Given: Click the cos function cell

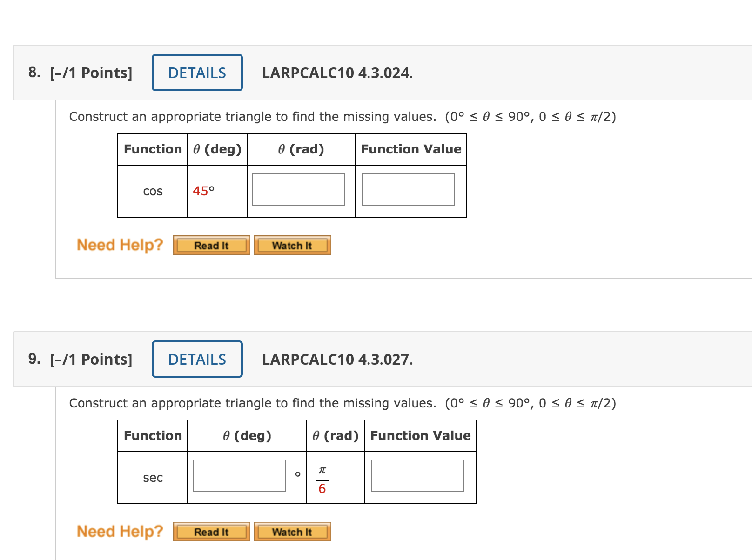Looking at the screenshot, I should pos(153,191).
